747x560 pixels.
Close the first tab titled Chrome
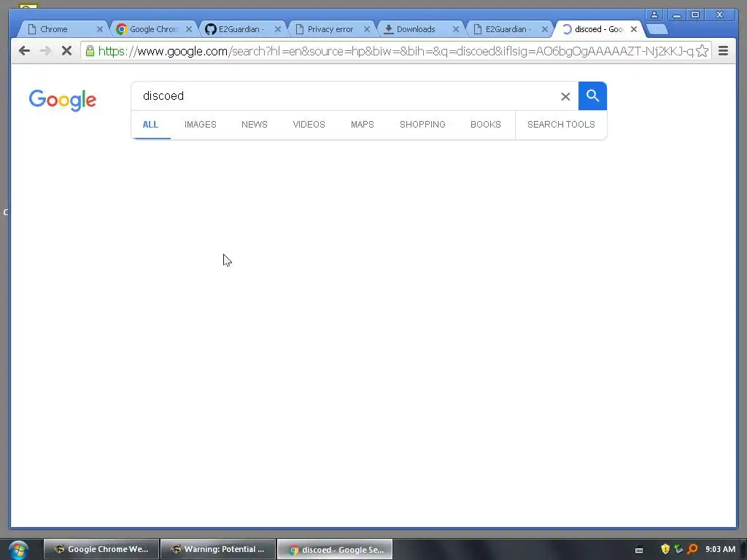click(99, 29)
